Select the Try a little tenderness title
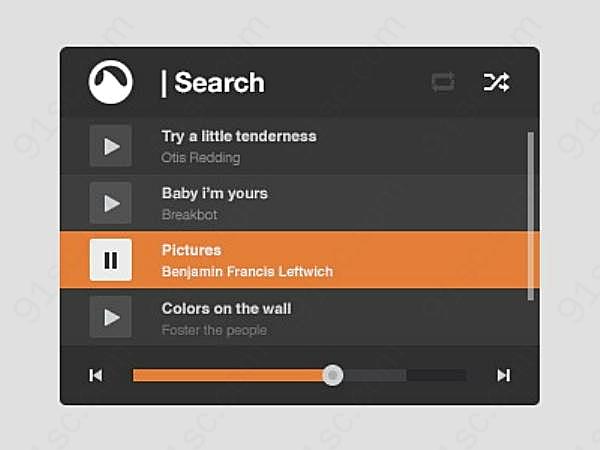This screenshot has width=600, height=450. 239,136
